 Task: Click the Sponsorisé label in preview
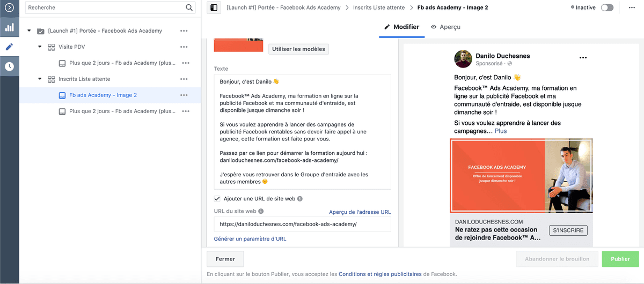pos(489,63)
